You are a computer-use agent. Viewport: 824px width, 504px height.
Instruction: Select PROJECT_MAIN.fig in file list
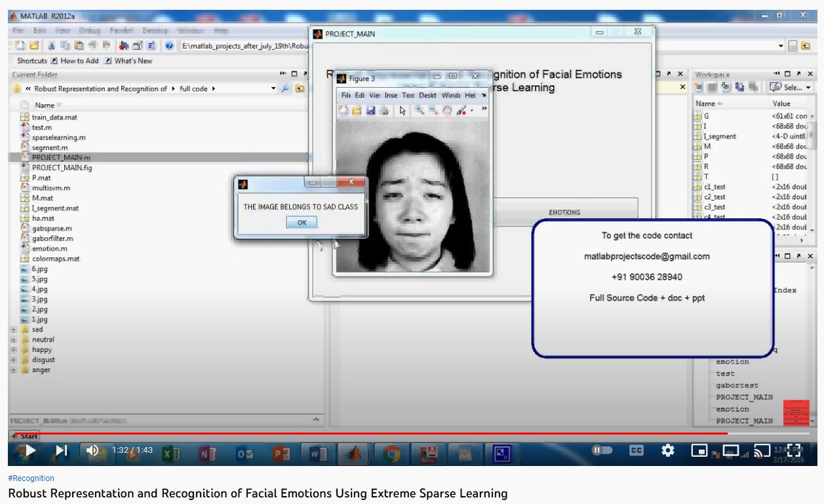tap(62, 168)
